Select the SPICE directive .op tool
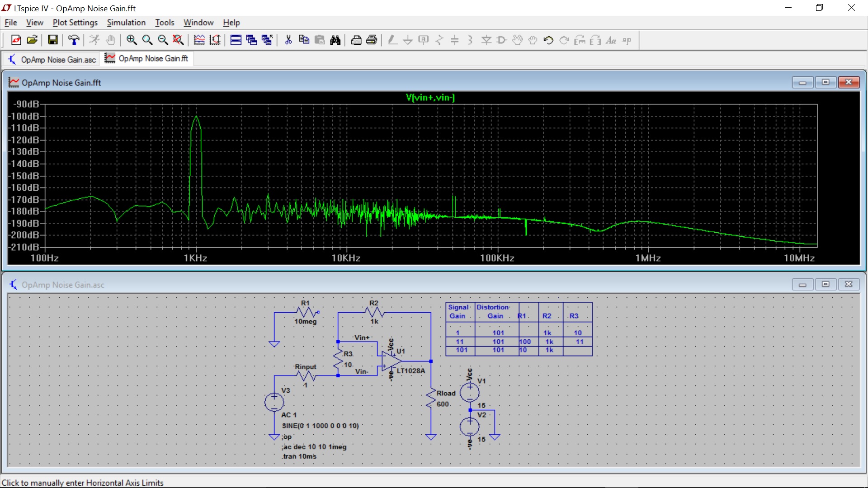The image size is (868, 488). click(627, 40)
